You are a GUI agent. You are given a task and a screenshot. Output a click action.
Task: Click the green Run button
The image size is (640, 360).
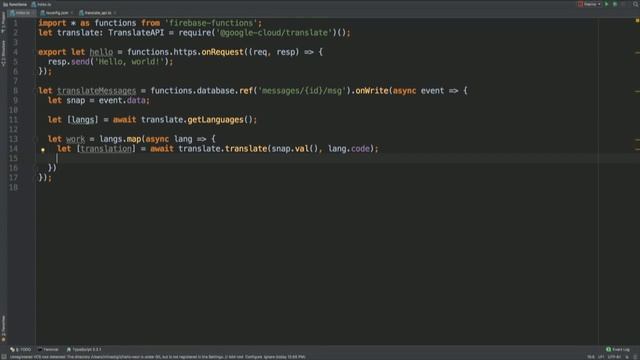pyautogui.click(x=607, y=4)
